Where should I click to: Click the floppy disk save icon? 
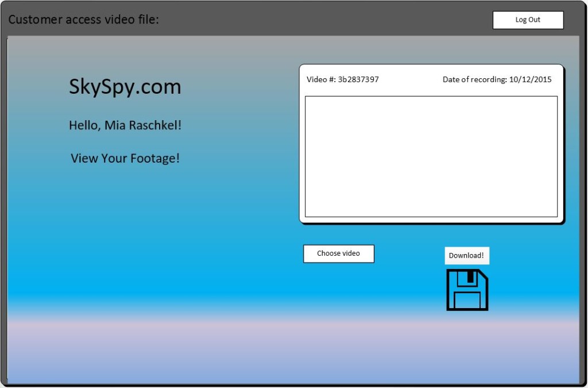467,290
